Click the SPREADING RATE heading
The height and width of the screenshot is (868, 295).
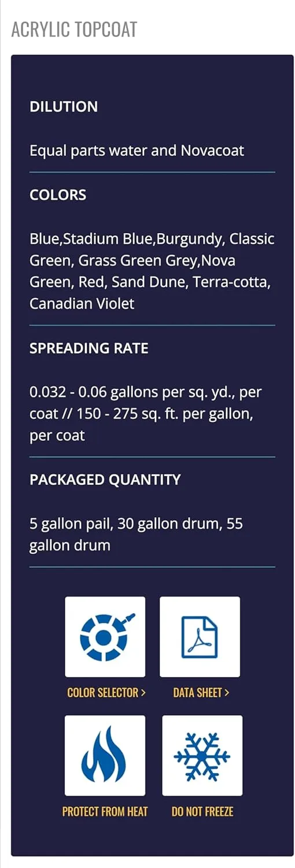(89, 348)
